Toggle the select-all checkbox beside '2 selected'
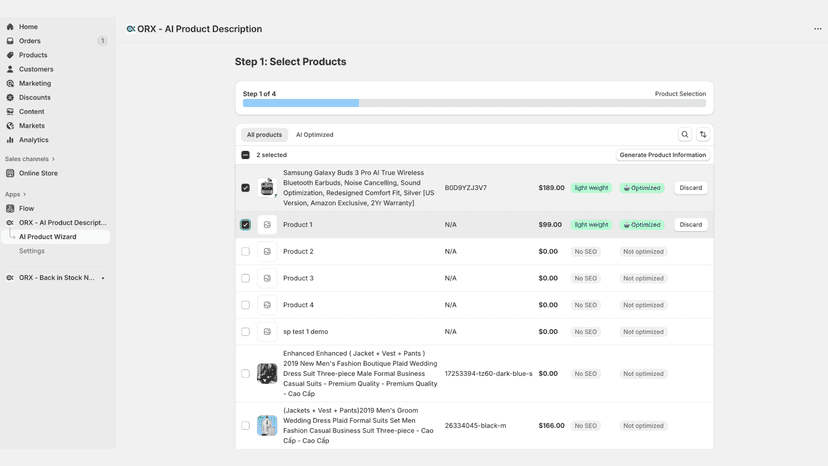This screenshot has height=466, width=828. click(246, 155)
